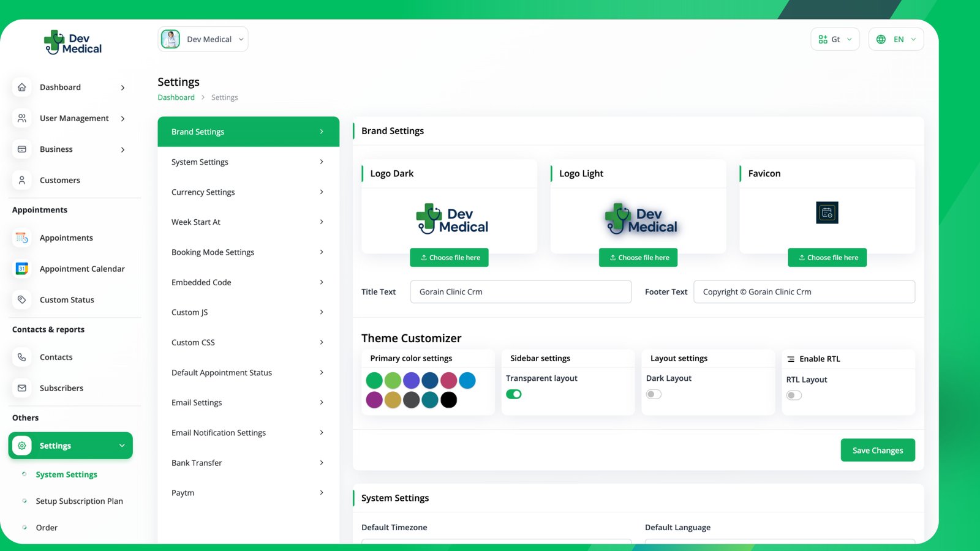Click the User Management people icon

(22, 118)
